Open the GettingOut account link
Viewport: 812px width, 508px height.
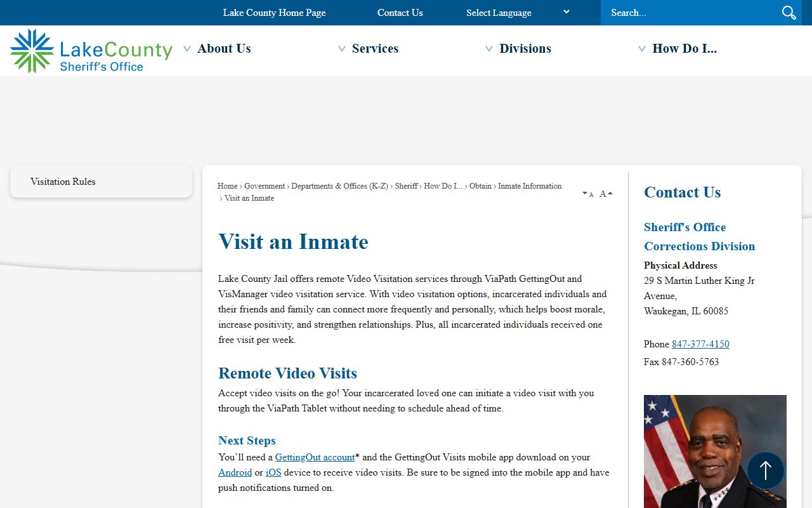(315, 457)
